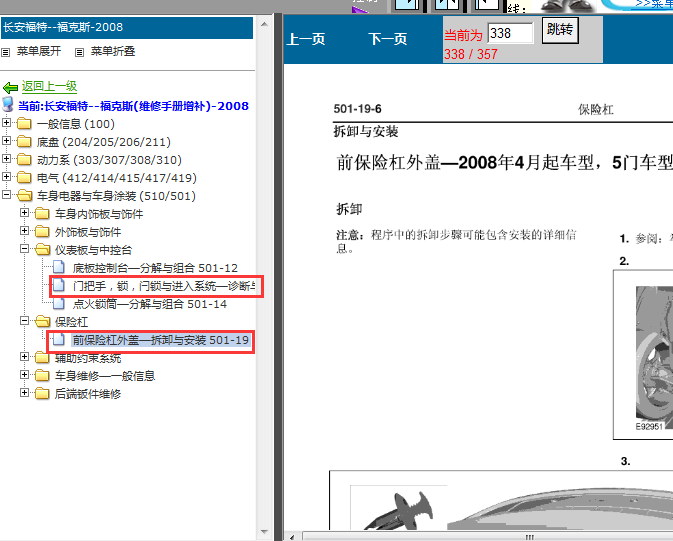673x541 pixels.
Task: Click the page number field showing 338
Action: [x=510, y=33]
